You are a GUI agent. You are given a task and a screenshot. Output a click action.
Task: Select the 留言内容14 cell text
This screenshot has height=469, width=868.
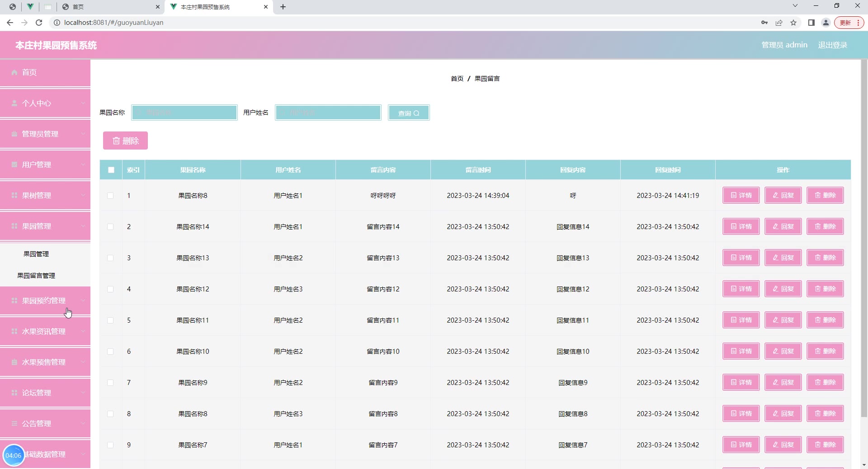383,227
